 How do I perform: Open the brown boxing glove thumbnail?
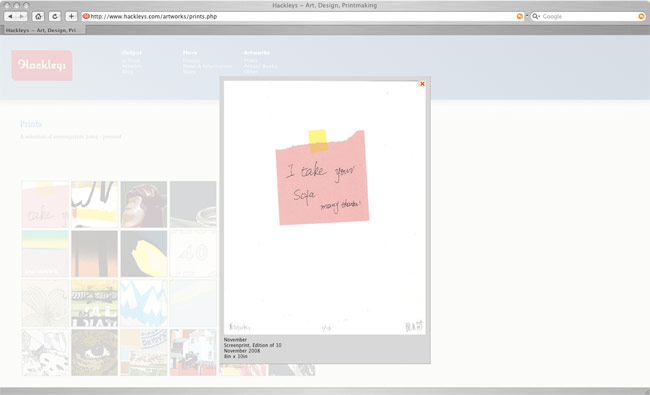point(144,204)
